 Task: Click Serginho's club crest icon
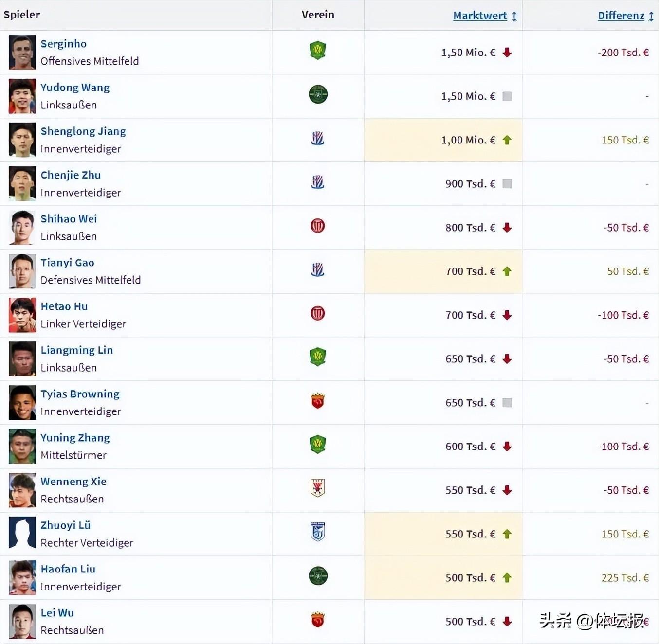tap(318, 51)
